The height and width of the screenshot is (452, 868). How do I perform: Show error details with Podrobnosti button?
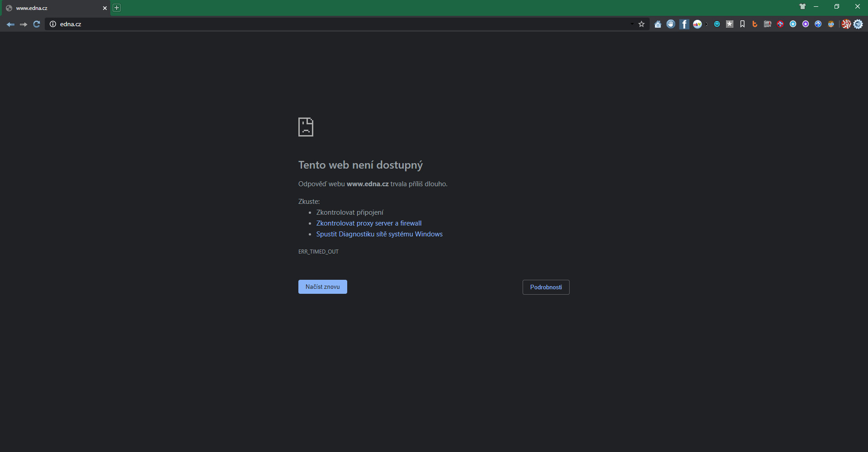click(x=546, y=287)
